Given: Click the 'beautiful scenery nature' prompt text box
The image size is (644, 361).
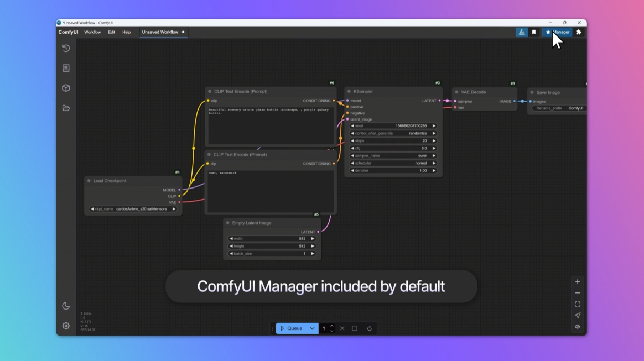Looking at the screenshot, I should pos(271,125).
